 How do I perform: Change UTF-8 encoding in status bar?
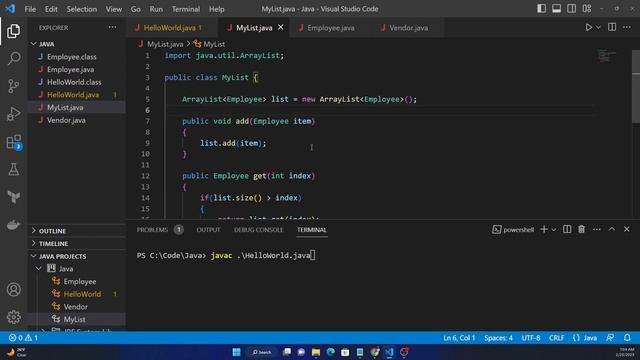[531, 338]
